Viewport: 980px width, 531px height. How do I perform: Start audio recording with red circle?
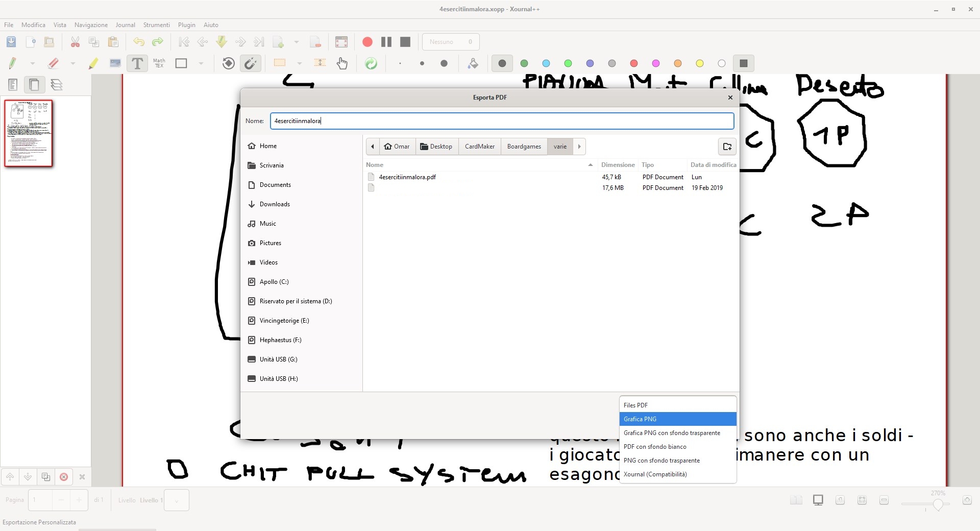pos(367,42)
